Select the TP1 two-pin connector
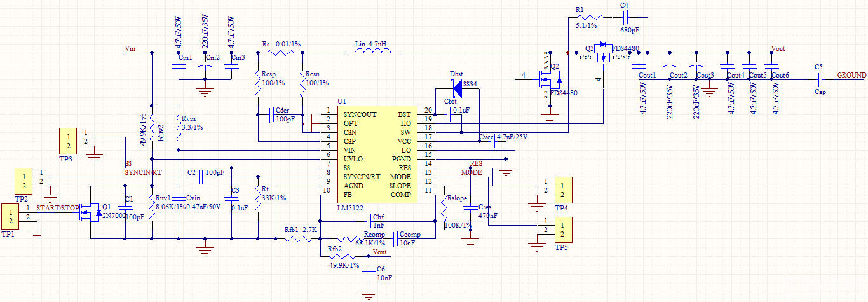The height and width of the screenshot is (302, 868). [11, 217]
